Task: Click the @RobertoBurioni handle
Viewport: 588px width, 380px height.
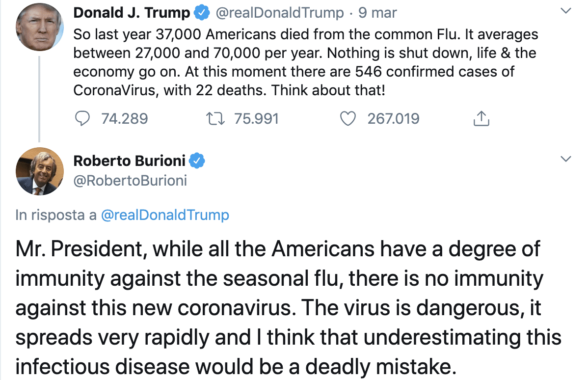Action: [130, 181]
